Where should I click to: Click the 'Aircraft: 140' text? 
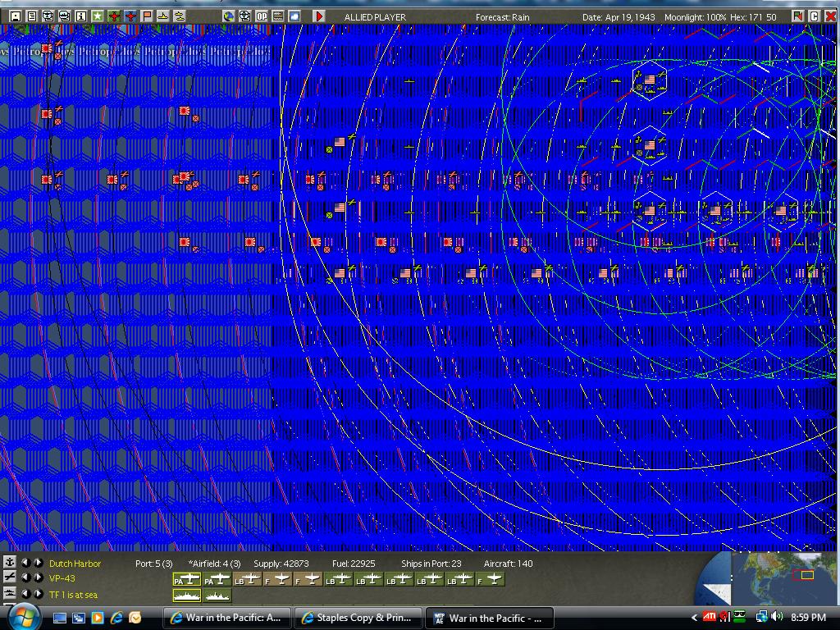click(509, 564)
